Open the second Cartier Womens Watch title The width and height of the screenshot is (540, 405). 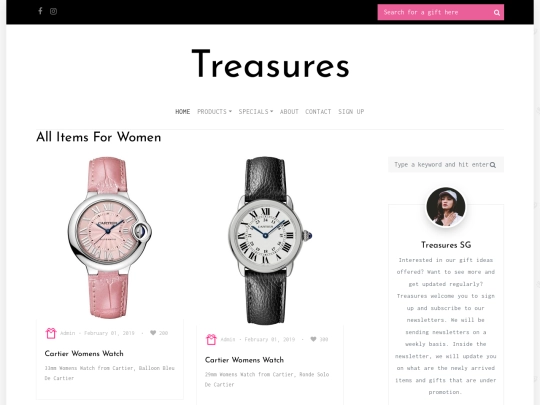pos(244,360)
